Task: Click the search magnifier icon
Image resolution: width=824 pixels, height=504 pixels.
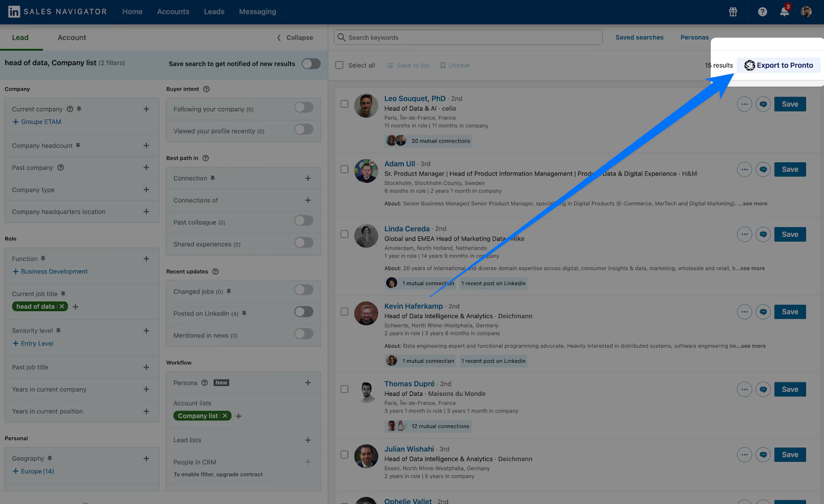Action: point(341,37)
